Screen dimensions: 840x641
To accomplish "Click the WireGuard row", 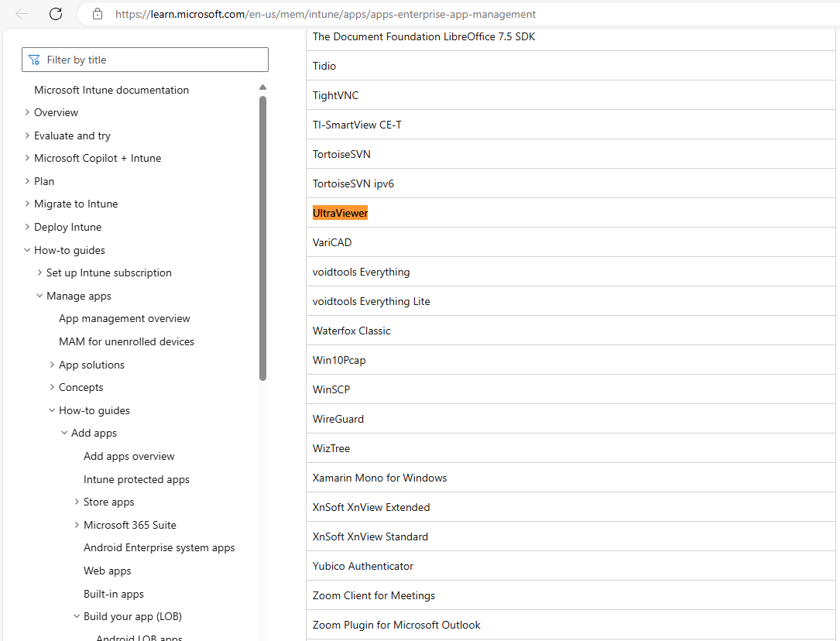I will tap(571, 420).
